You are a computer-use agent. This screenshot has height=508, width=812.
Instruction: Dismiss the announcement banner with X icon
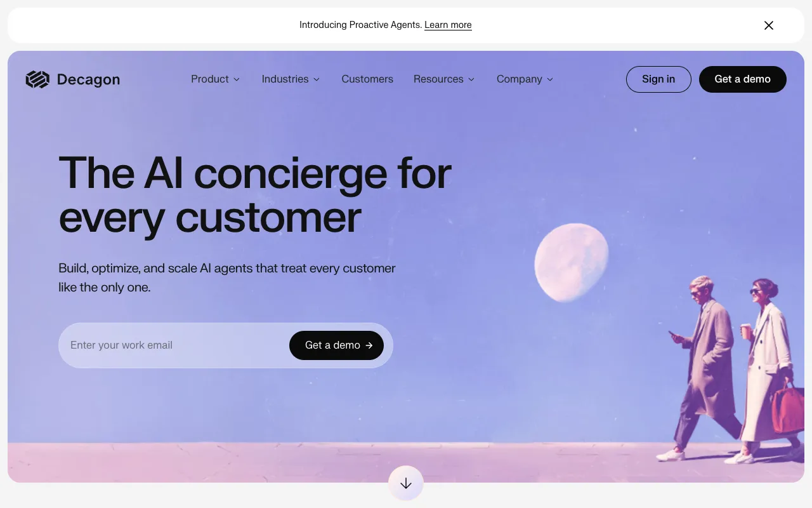coord(769,25)
